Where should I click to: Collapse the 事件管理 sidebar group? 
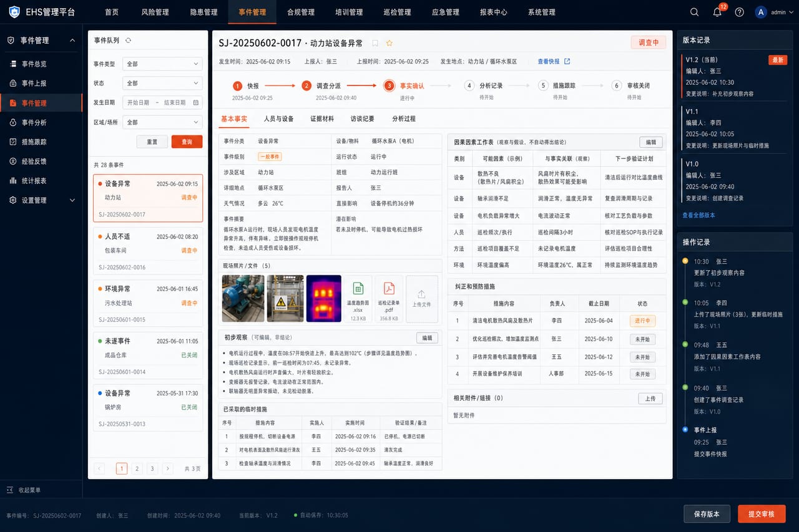pyautogui.click(x=72, y=41)
